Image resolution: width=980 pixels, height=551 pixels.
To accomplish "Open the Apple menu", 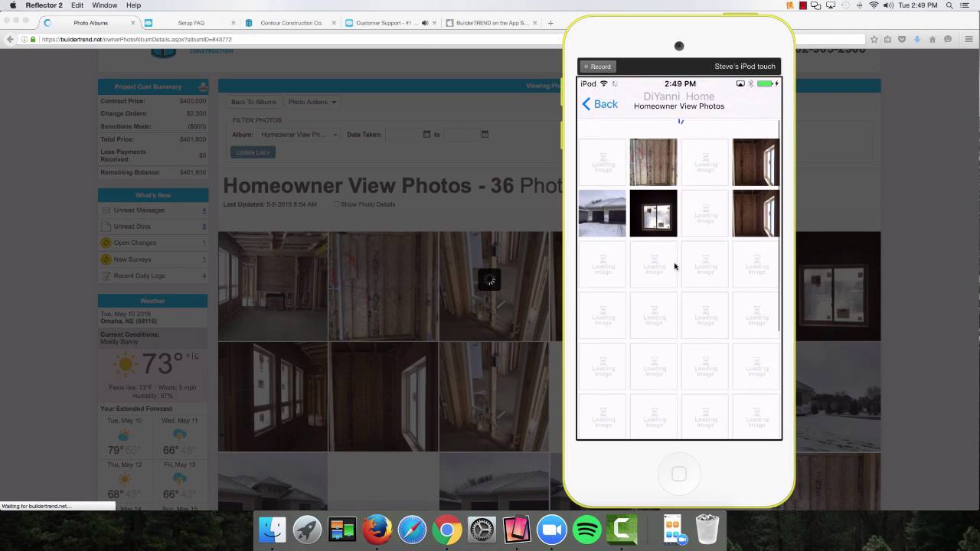I will pyautogui.click(x=12, y=5).
